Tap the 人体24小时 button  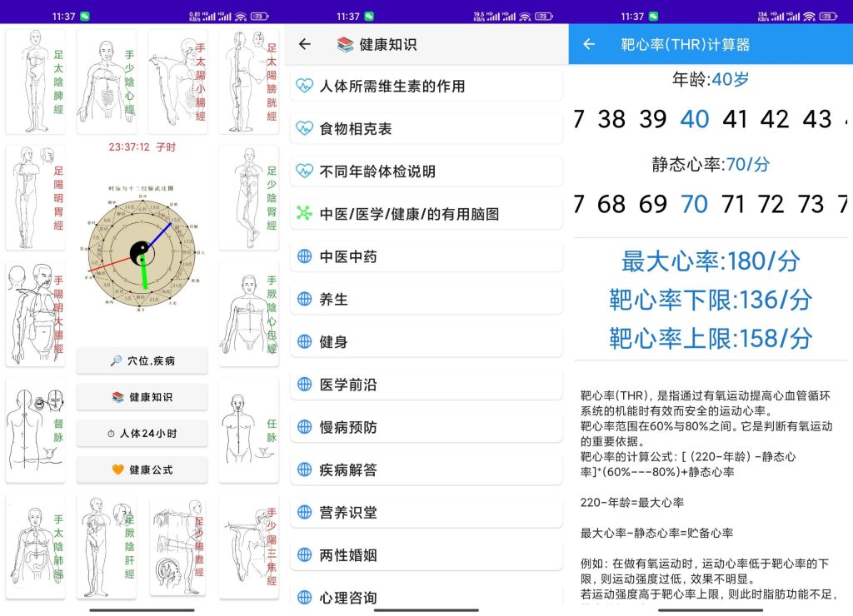tap(142, 434)
